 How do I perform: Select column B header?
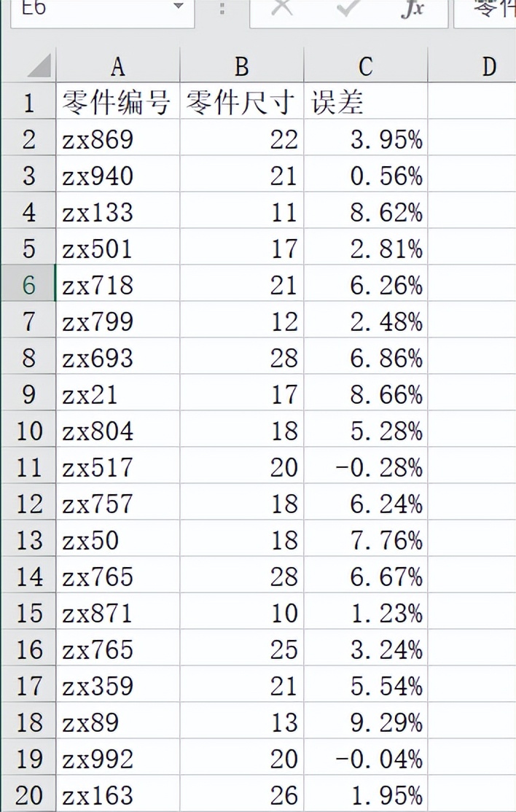[242, 66]
